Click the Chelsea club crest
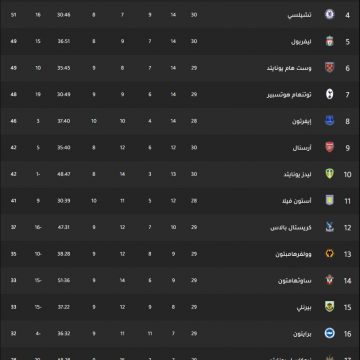Image resolution: width=360 pixels, height=360 pixels. pos(329,15)
